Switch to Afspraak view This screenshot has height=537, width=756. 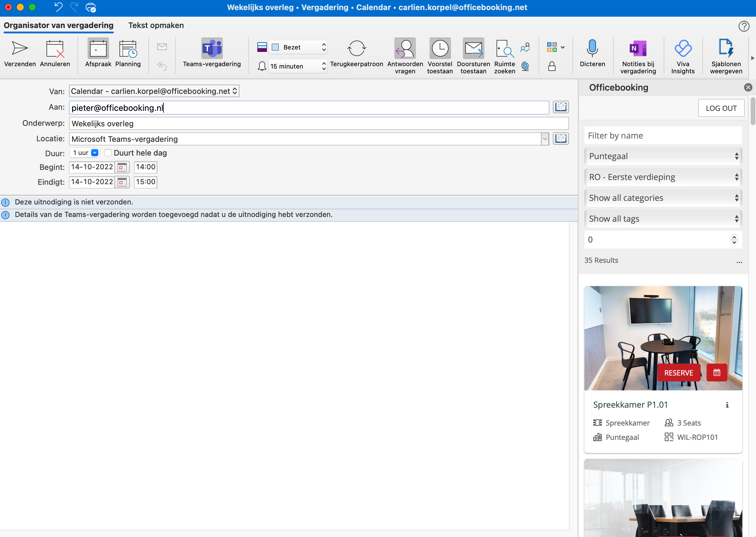98,54
